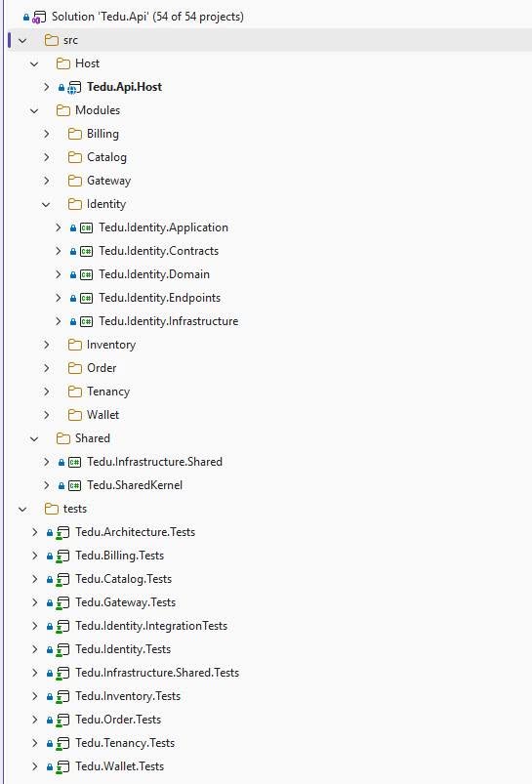Screen dimensions: 532x784
Task: Select the Catalog folder label
Action: pyautogui.click(x=106, y=157)
